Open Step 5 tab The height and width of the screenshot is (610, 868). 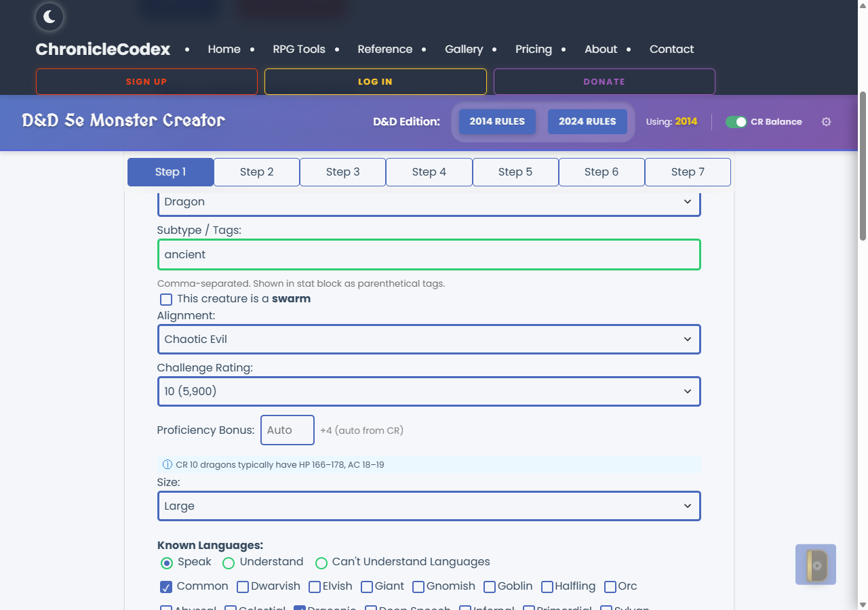pos(515,172)
